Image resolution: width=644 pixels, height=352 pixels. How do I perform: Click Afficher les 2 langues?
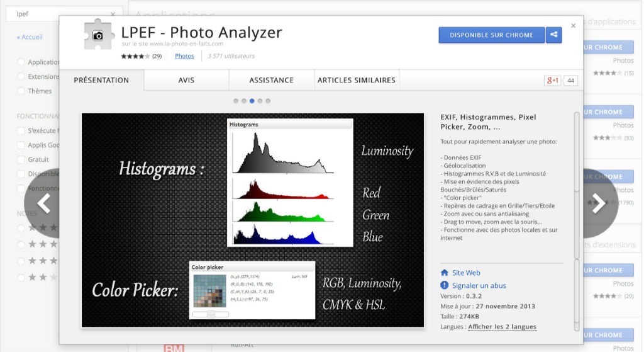(502, 327)
